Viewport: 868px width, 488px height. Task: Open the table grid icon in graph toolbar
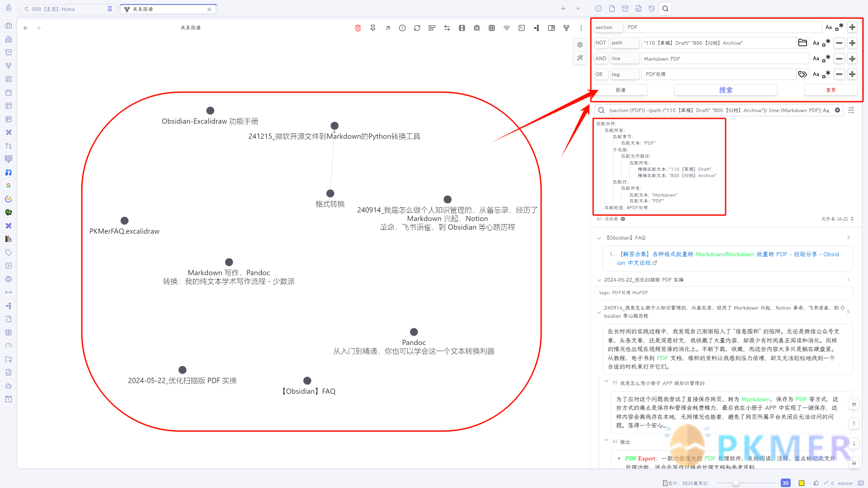pos(491,28)
